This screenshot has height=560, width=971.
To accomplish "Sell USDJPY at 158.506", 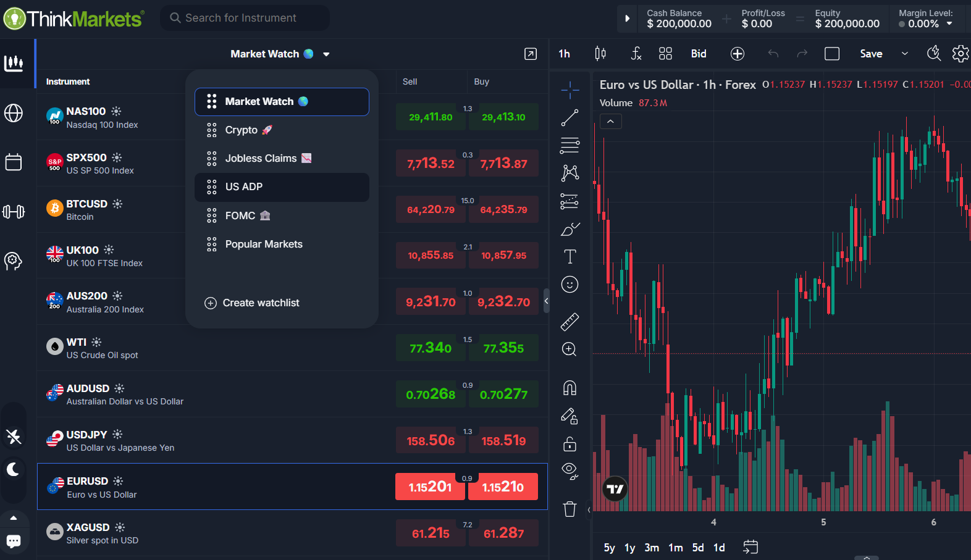I will click(x=431, y=440).
